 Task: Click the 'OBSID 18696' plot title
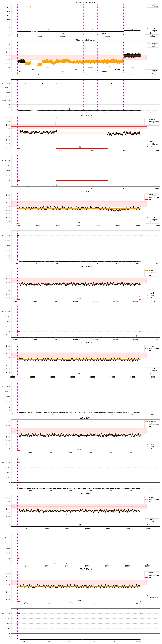click(86, 569)
